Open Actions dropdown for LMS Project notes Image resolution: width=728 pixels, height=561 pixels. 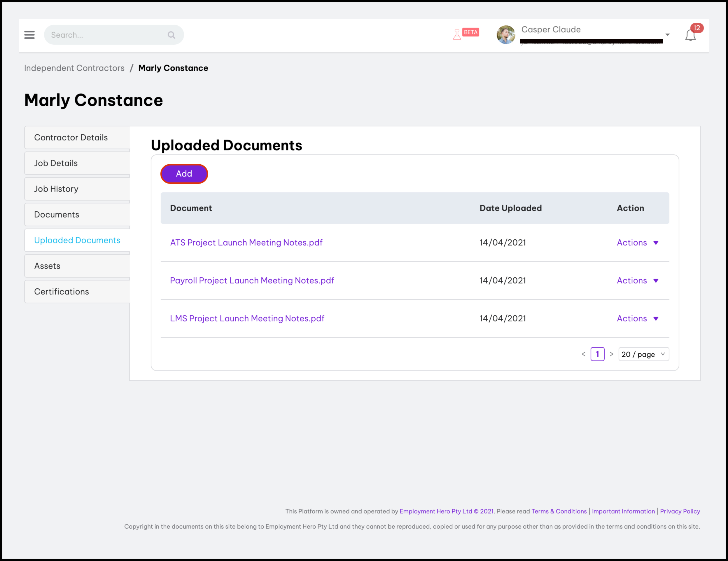(637, 318)
